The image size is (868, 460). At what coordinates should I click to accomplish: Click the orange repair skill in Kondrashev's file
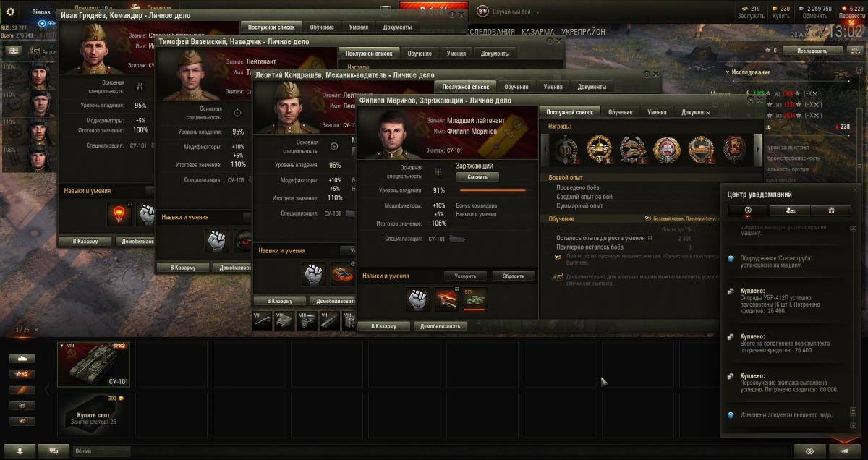[342, 274]
